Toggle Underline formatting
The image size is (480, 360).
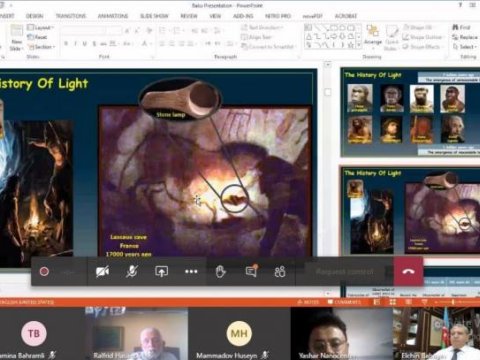pyautogui.click(x=85, y=44)
